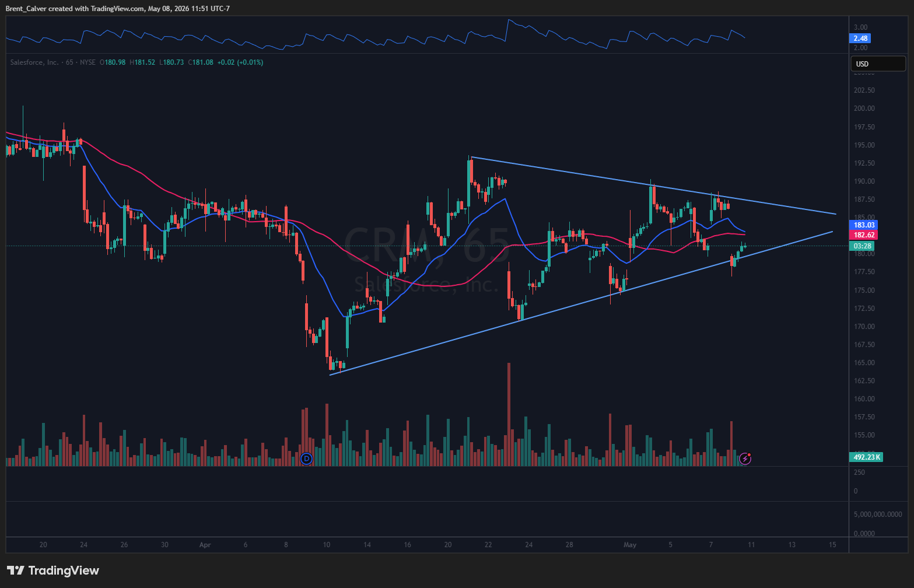Click the 5,000,000.000 scale label

click(878, 514)
